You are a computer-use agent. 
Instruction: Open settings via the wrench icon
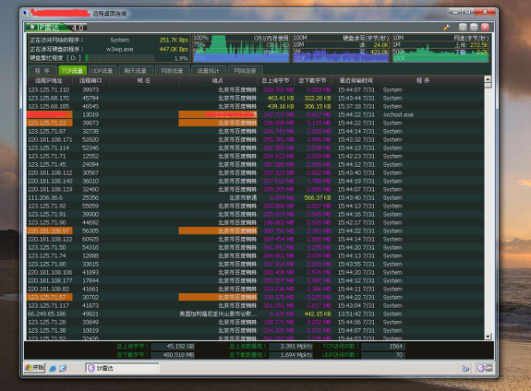[447, 27]
